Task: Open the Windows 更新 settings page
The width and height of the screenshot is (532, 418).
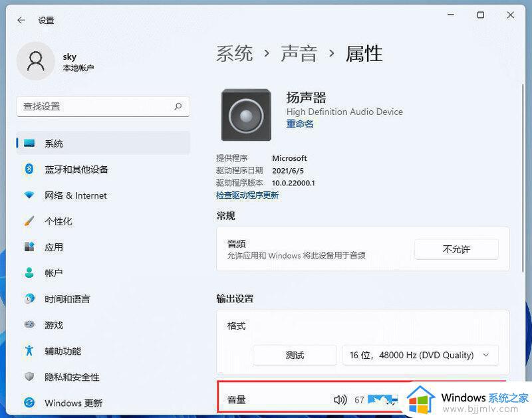Action: pyautogui.click(x=103, y=403)
